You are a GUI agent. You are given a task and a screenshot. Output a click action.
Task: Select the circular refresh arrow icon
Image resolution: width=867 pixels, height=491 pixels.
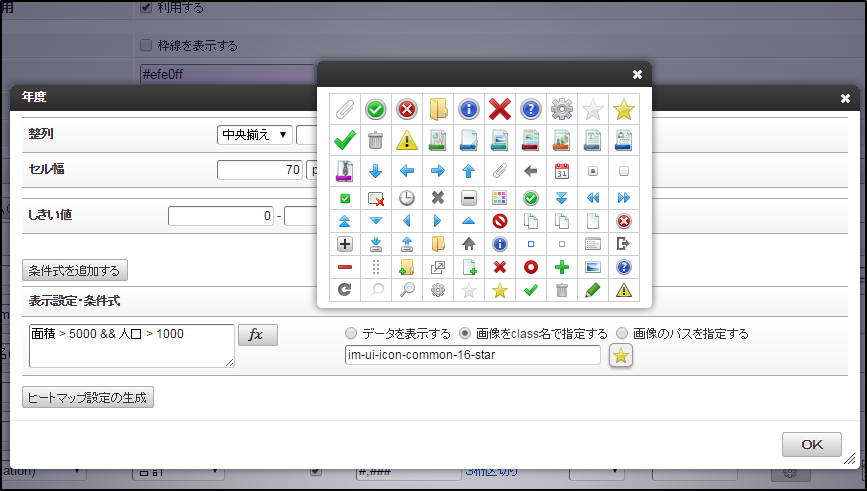(x=345, y=290)
